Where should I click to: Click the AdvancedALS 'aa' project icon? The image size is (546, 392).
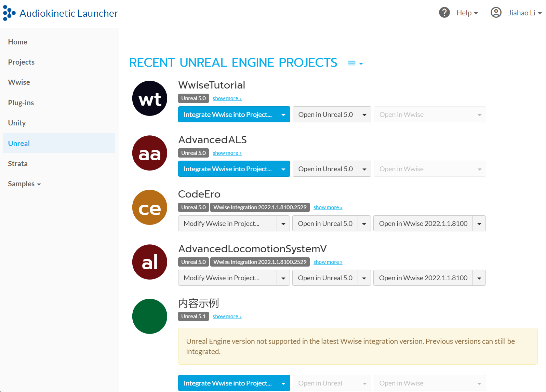click(x=150, y=153)
